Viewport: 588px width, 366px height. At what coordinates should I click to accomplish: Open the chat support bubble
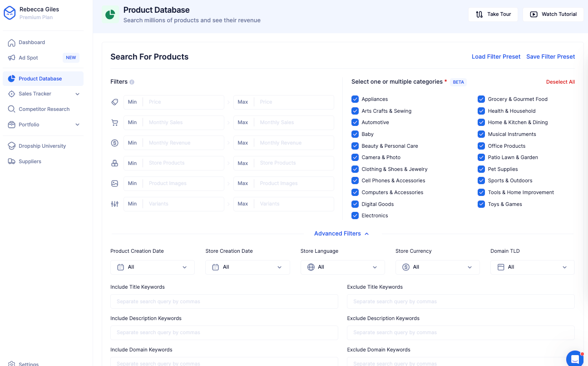pos(575,359)
